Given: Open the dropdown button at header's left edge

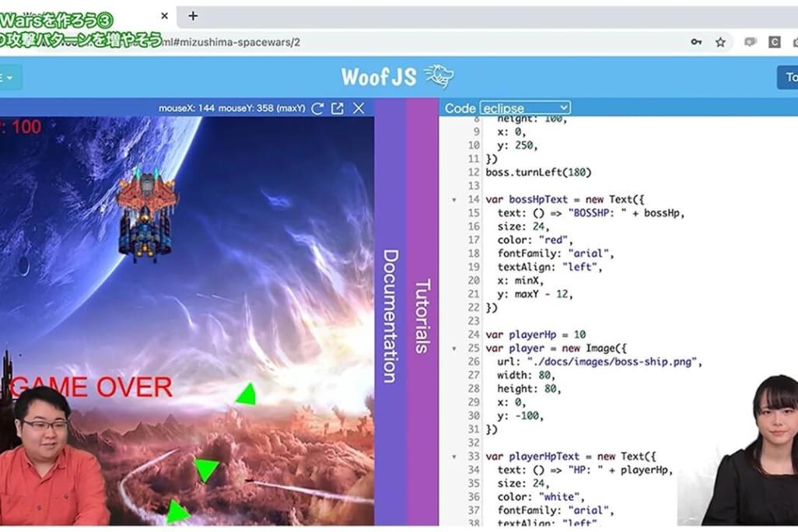Looking at the screenshot, I should [x=9, y=77].
